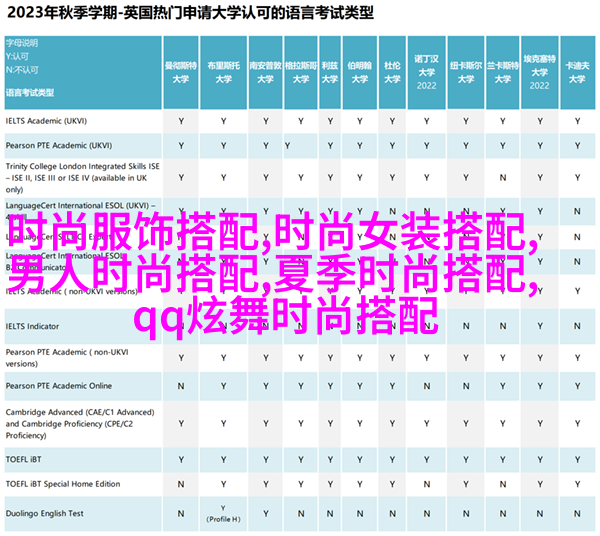Click last-column Y cell in Duolingo English Test row
600x536 pixels.
coord(575,512)
